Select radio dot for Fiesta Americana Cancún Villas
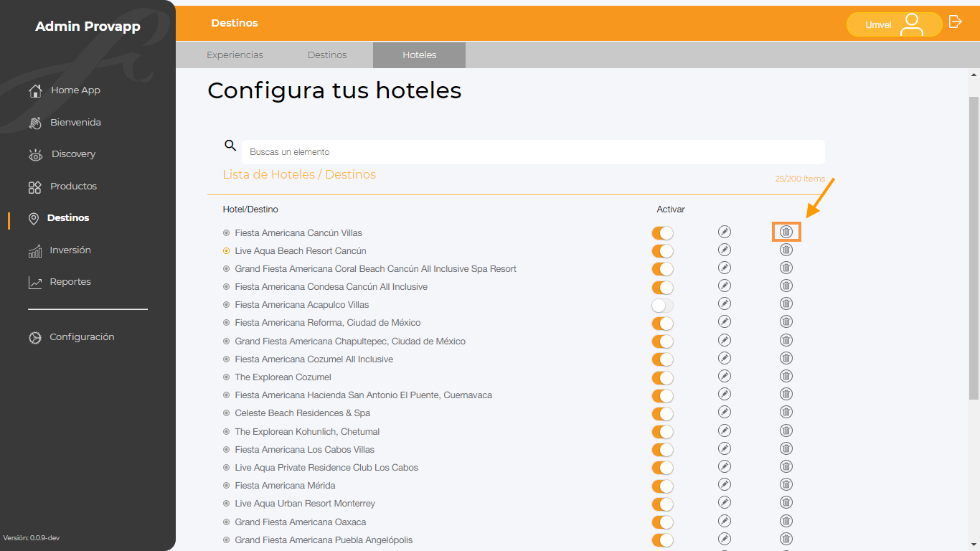 point(226,233)
